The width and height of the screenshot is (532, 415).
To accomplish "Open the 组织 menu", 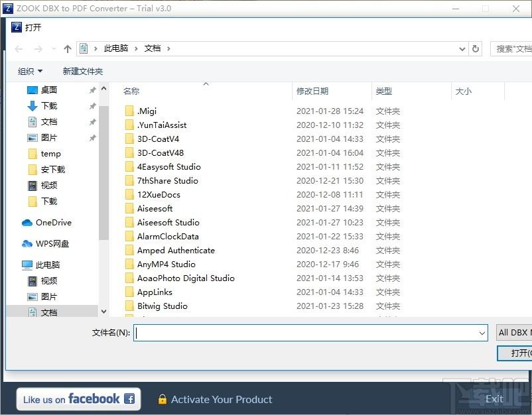I will [30, 71].
